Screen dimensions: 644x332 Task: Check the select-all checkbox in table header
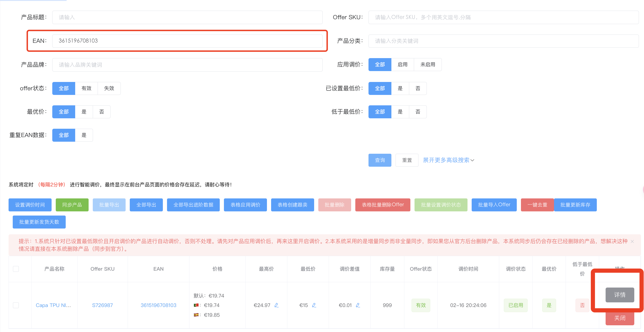pyautogui.click(x=16, y=269)
